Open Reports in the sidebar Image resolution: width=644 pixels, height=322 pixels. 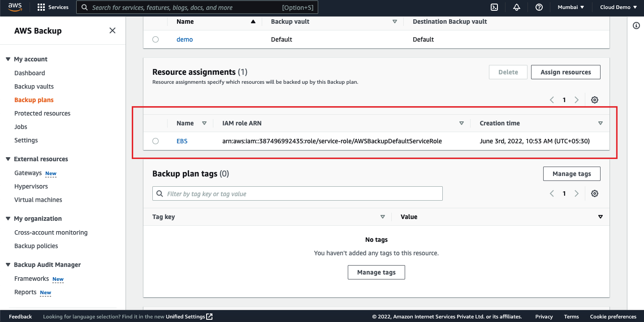click(26, 292)
